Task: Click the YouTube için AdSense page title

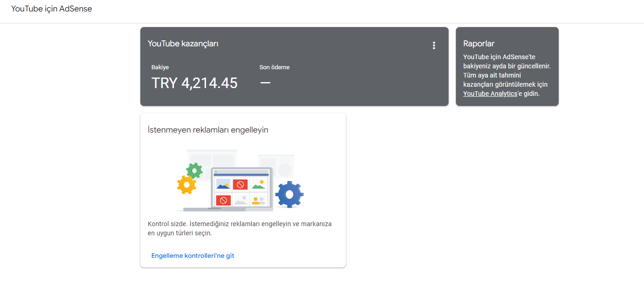Action: click(51, 9)
